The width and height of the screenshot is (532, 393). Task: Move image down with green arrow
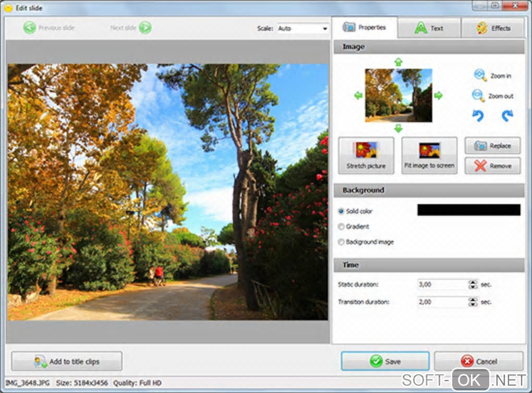click(x=398, y=128)
